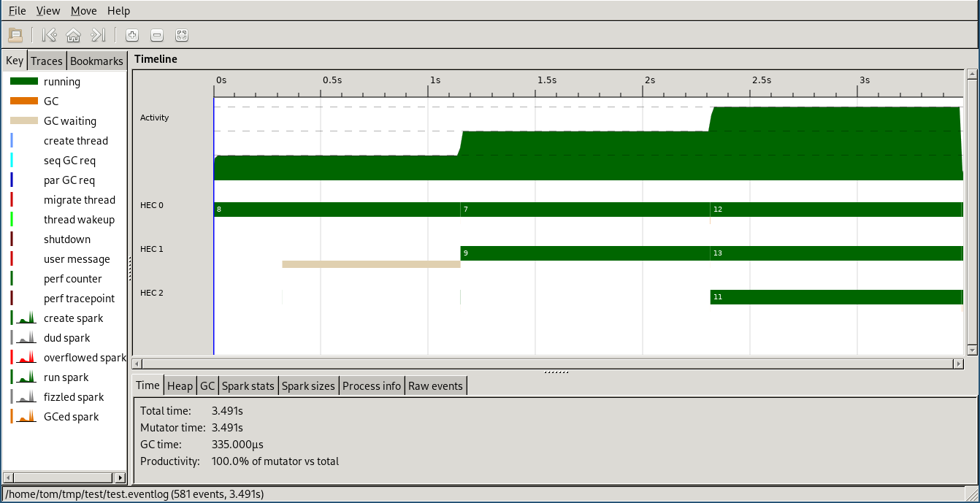Click the zoom in toolbar button
This screenshot has height=503, width=980.
point(132,34)
